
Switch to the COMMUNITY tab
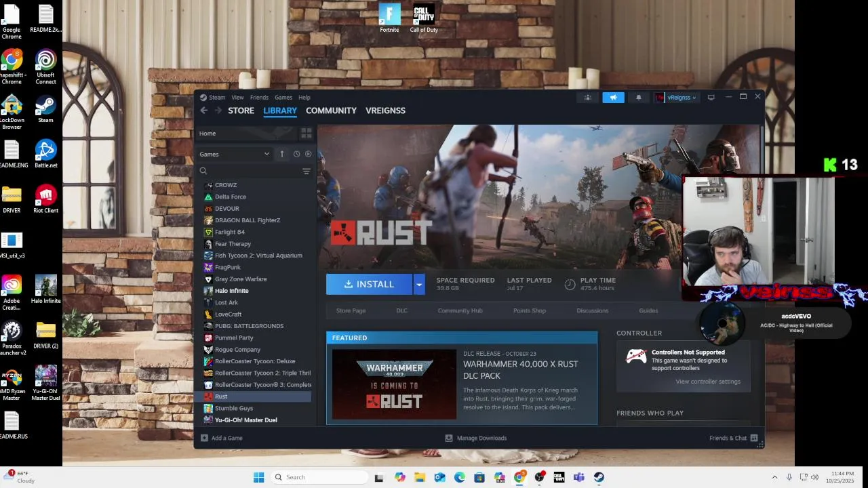331,110
